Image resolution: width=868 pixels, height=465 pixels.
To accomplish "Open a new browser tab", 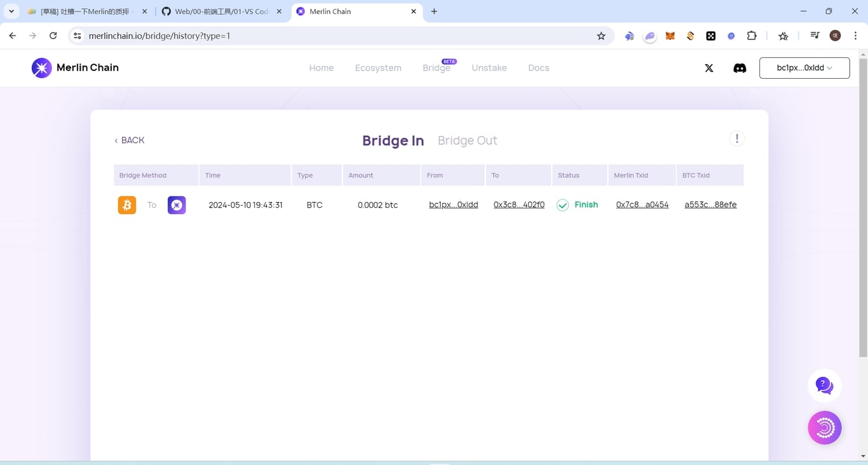I will coord(435,11).
